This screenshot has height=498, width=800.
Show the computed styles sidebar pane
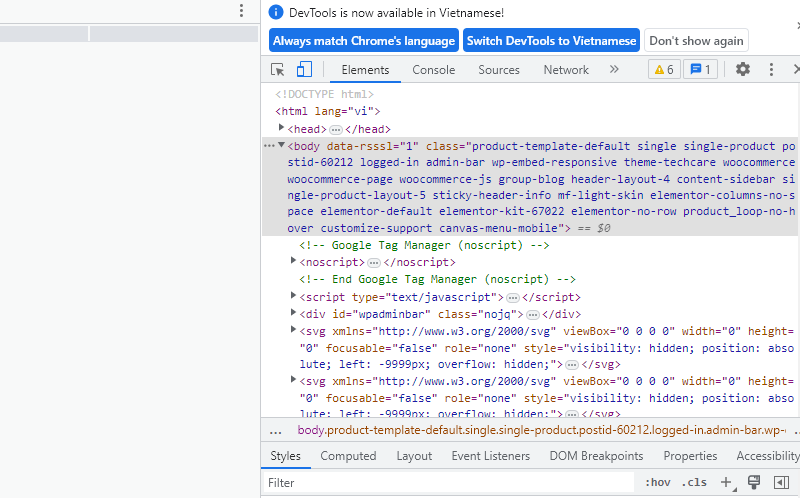pos(779,482)
